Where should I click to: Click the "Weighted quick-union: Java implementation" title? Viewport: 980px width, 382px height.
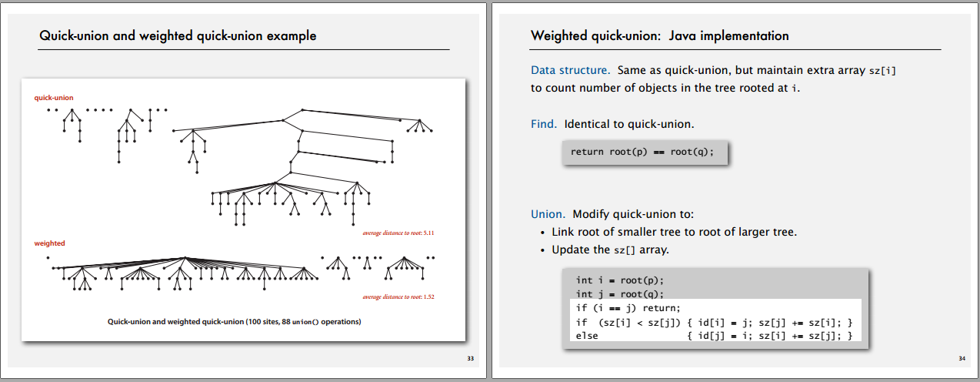point(660,35)
